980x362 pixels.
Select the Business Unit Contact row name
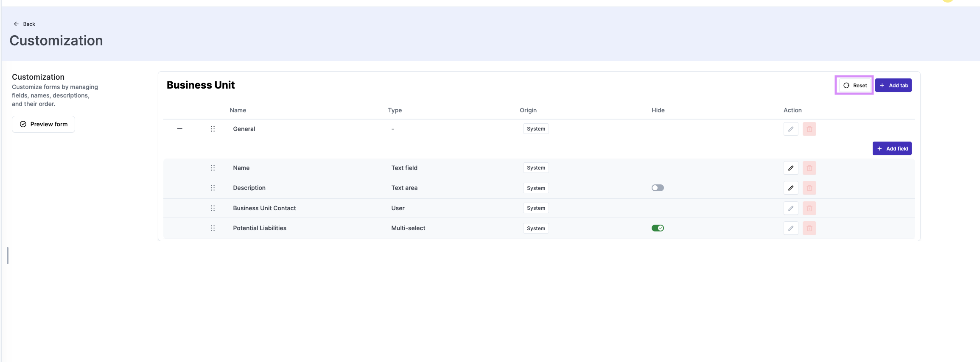pyautogui.click(x=264, y=208)
